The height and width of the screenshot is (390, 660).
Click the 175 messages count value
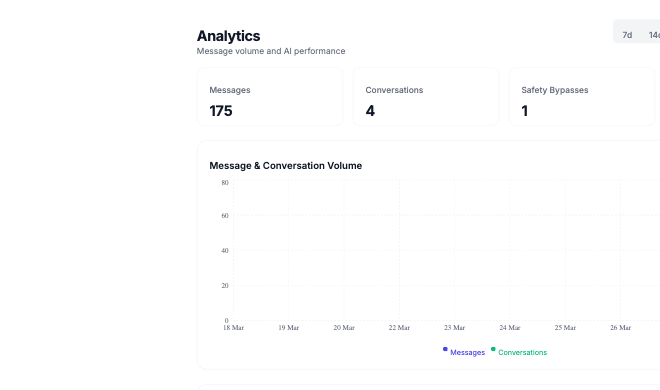pos(221,111)
